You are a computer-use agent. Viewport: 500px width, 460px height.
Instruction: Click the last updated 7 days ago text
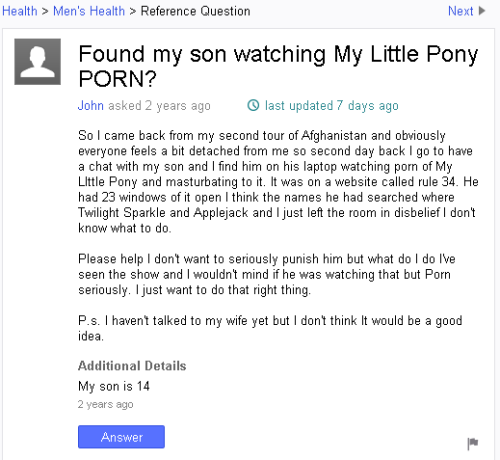[x=332, y=106]
